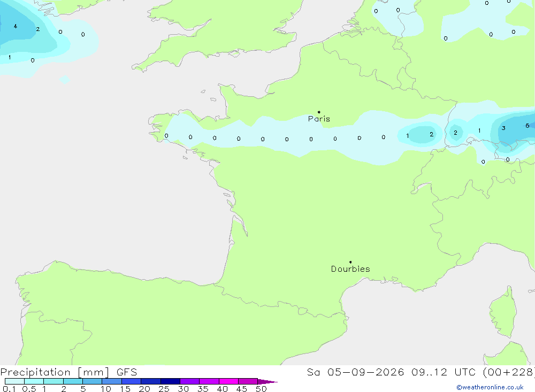Select the 1–2 mm legend color swatch
535x392 pixels.
53,381
